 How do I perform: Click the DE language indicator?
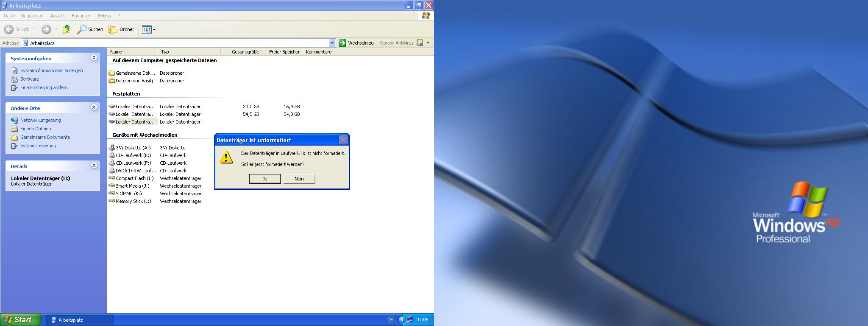[390, 320]
